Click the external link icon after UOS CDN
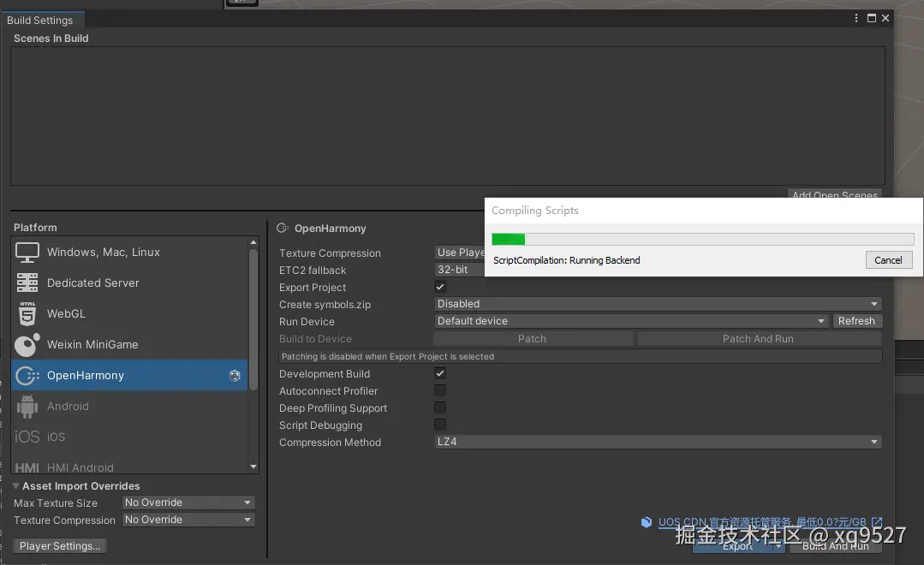 (877, 522)
